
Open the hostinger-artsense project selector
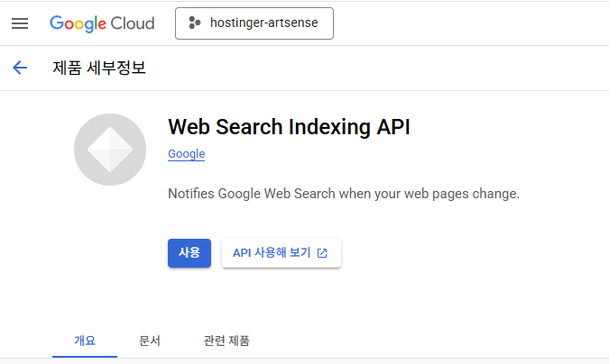[x=254, y=23]
